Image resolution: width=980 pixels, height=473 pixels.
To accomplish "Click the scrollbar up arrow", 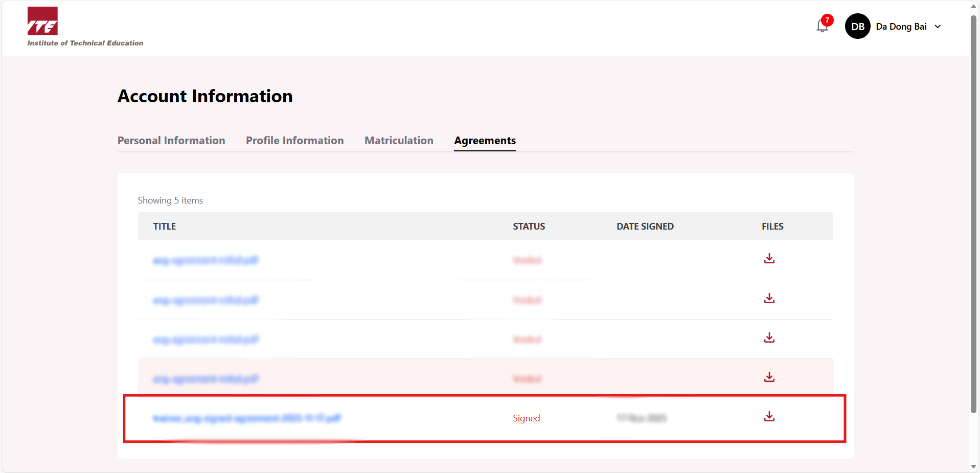I will [974, 7].
